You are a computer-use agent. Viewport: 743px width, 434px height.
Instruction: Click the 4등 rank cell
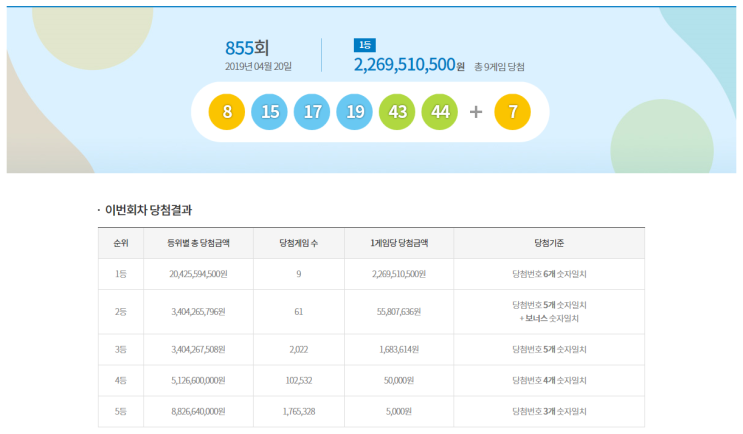click(121, 380)
